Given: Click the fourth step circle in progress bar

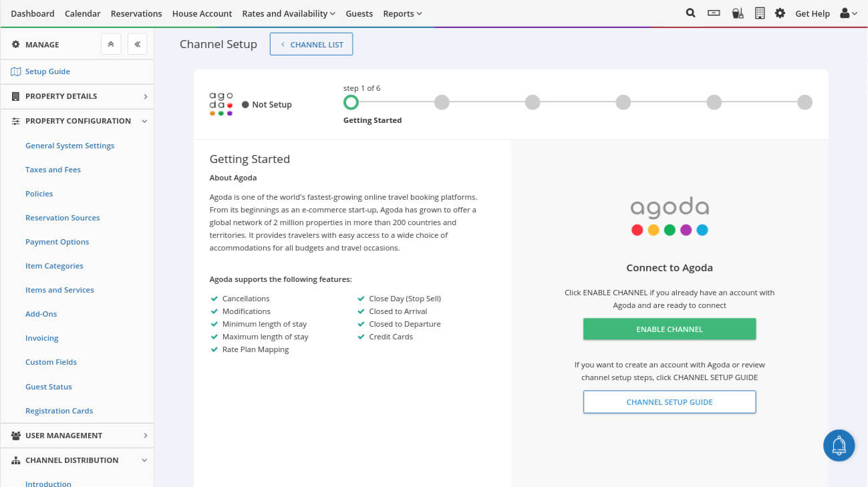Looking at the screenshot, I should pyautogui.click(x=623, y=102).
